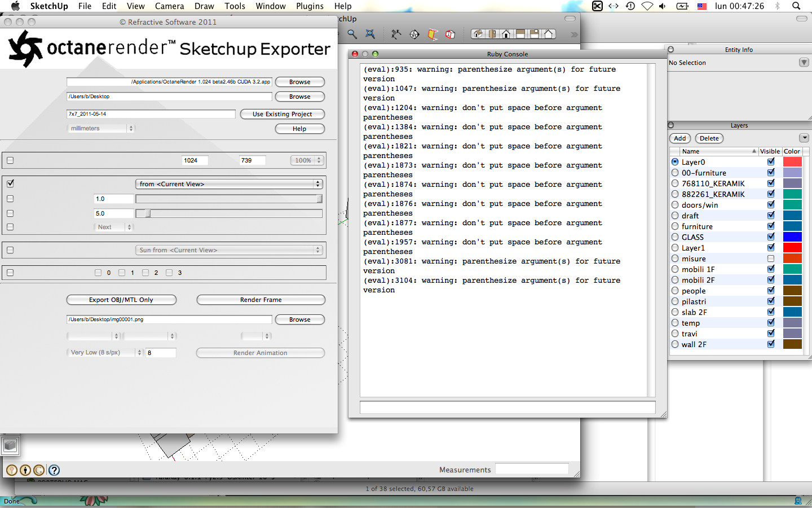This screenshot has height=508, width=812.
Task: Open the Time Machine menu bar icon
Action: 630,6
